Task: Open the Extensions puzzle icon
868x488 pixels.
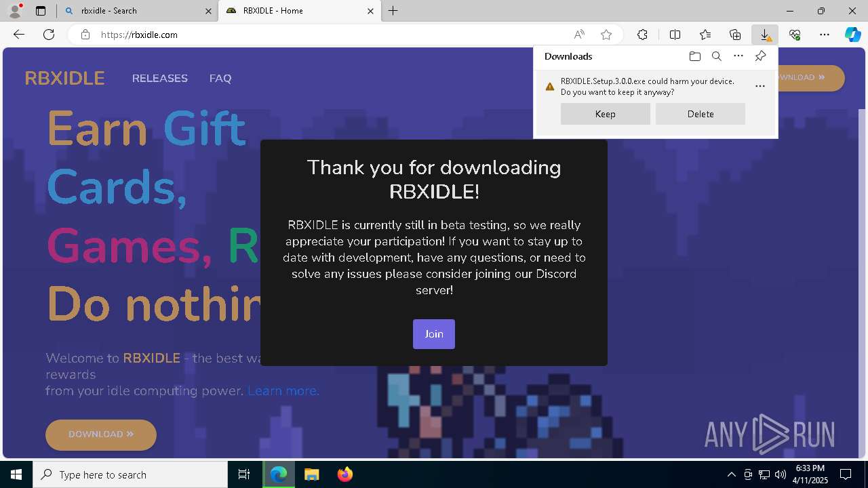Action: [x=642, y=35]
